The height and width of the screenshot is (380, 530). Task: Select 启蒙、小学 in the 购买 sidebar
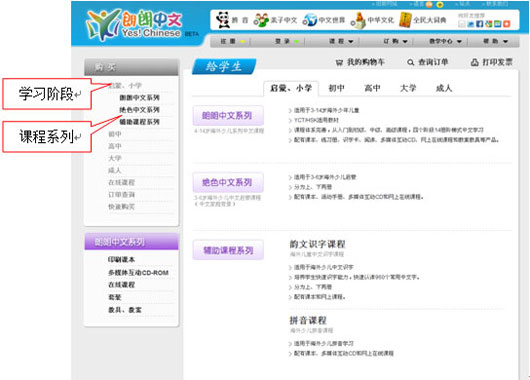(125, 86)
